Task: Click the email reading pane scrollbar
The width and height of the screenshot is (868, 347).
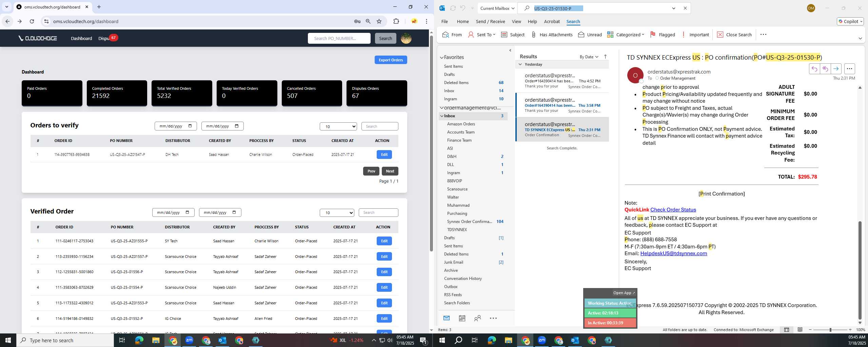Action: 860,270
